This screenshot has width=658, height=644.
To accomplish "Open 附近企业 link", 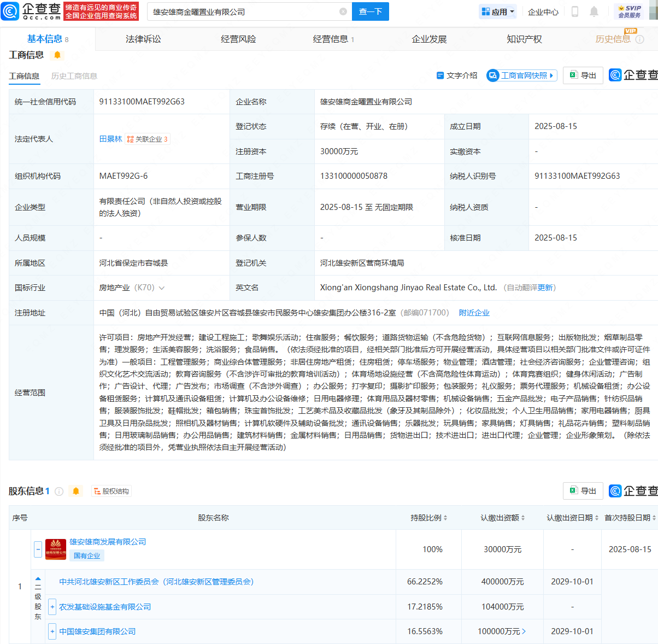I will 474,313.
